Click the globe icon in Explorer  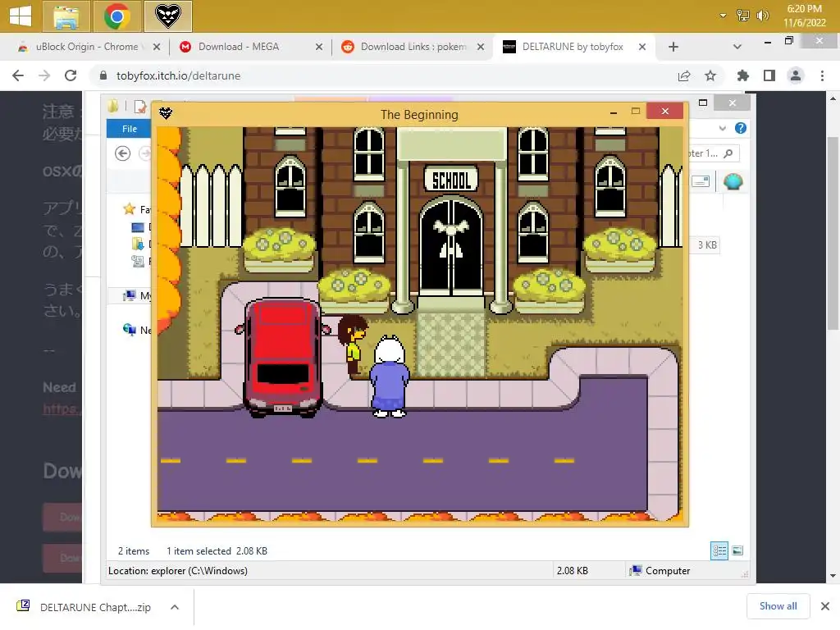tap(733, 181)
